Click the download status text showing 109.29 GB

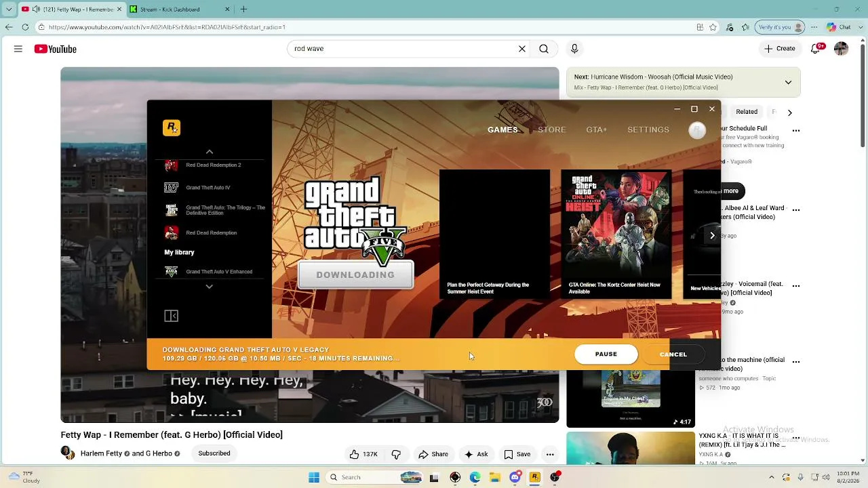click(281, 359)
